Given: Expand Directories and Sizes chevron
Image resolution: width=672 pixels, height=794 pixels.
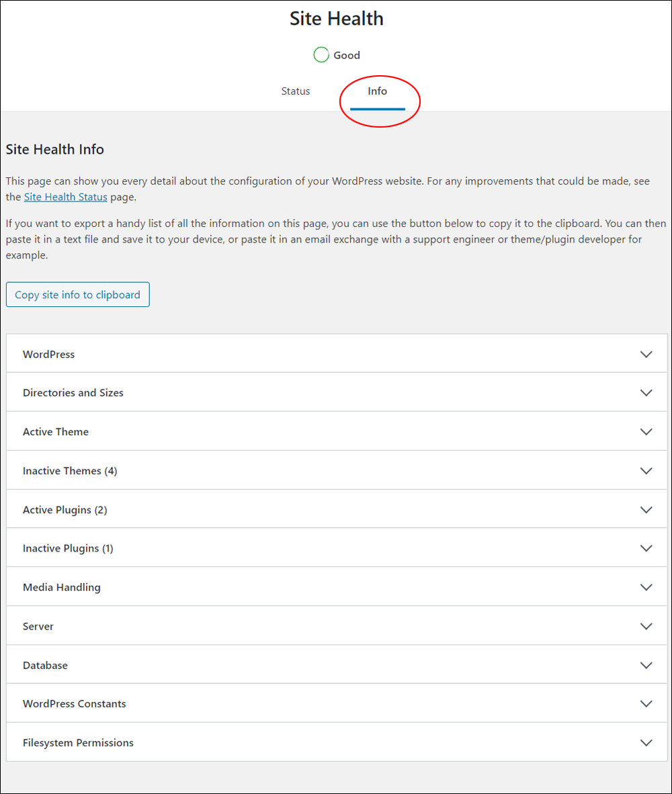Looking at the screenshot, I should [x=646, y=392].
